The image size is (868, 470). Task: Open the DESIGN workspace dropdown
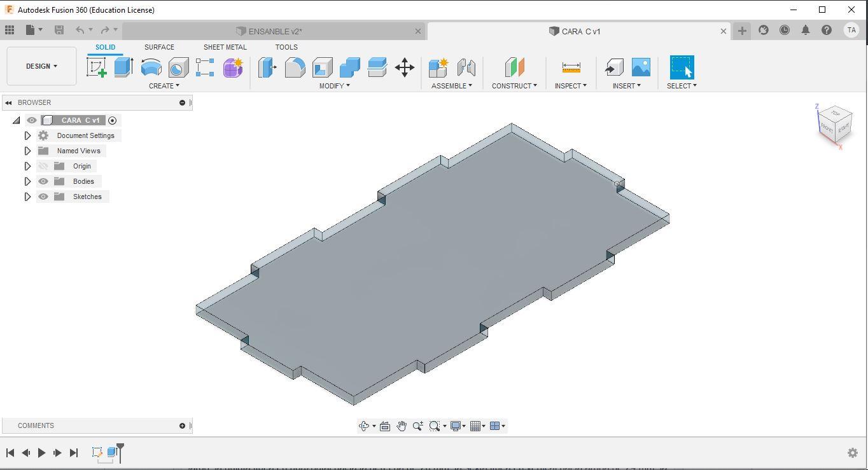coord(41,66)
